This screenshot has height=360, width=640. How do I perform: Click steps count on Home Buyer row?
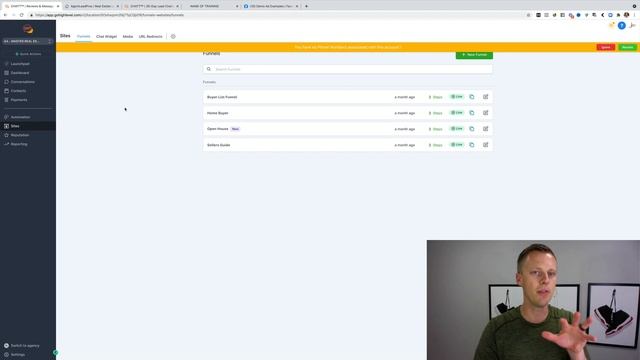click(x=436, y=113)
